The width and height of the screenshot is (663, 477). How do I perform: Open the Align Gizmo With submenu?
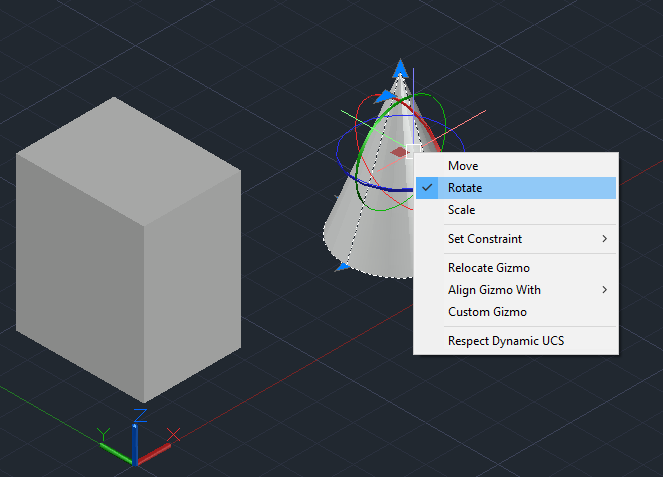515,290
